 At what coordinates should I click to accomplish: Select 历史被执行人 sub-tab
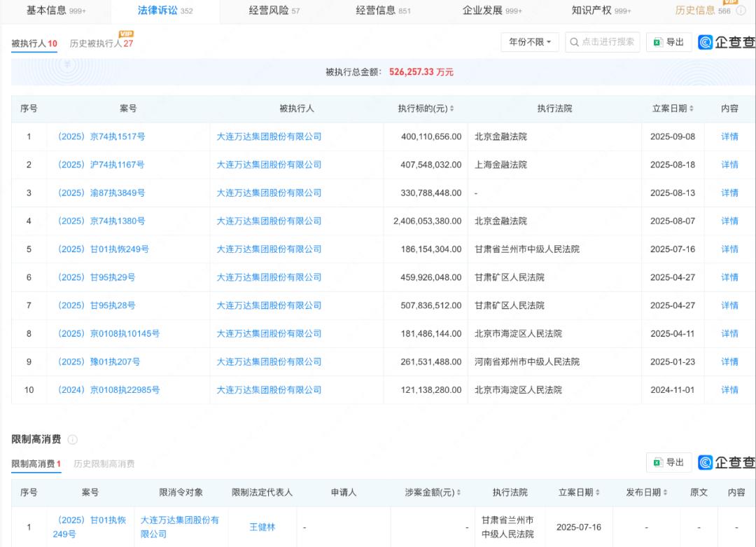100,43
